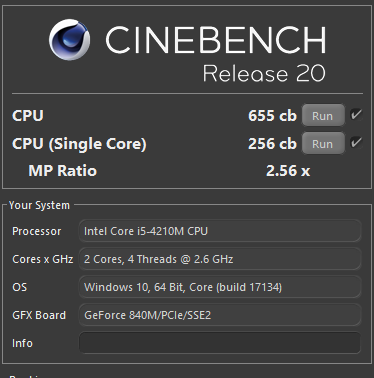The height and width of the screenshot is (378, 374).
Task: Select the OS field with Windows 10
Action: click(x=220, y=287)
